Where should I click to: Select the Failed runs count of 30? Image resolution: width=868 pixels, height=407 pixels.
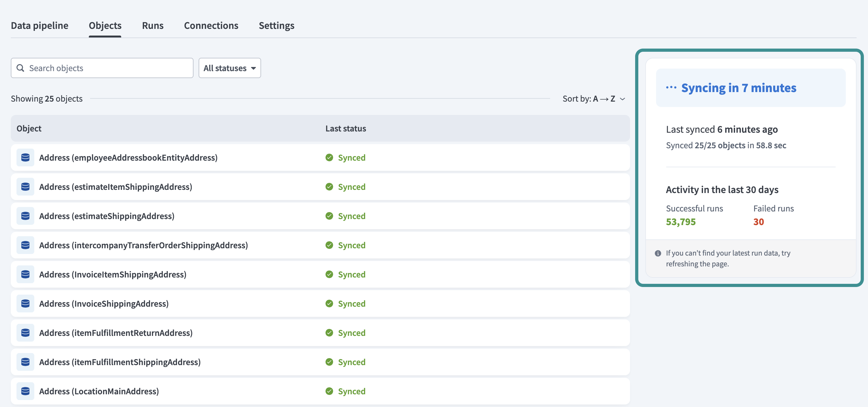(x=759, y=222)
